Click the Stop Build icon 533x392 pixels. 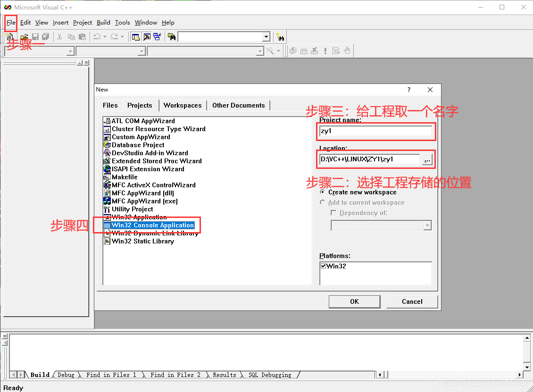[x=315, y=51]
